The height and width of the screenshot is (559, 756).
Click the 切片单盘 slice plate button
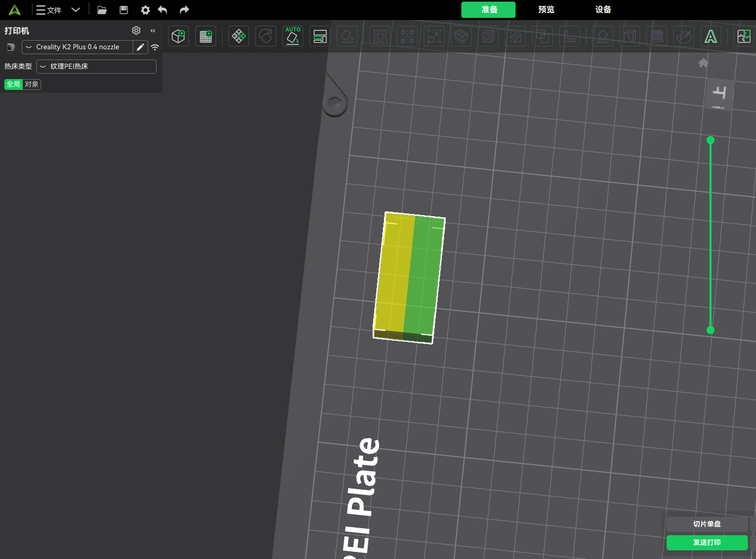(x=707, y=524)
